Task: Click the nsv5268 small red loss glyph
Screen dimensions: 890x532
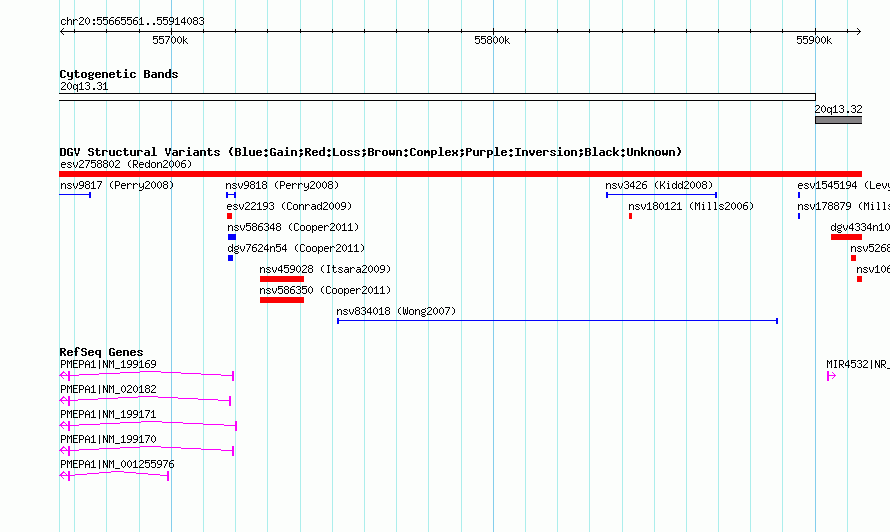Action: (854, 258)
